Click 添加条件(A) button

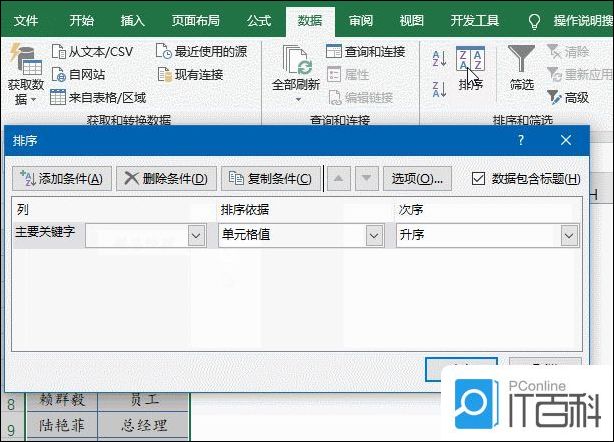pos(62,179)
